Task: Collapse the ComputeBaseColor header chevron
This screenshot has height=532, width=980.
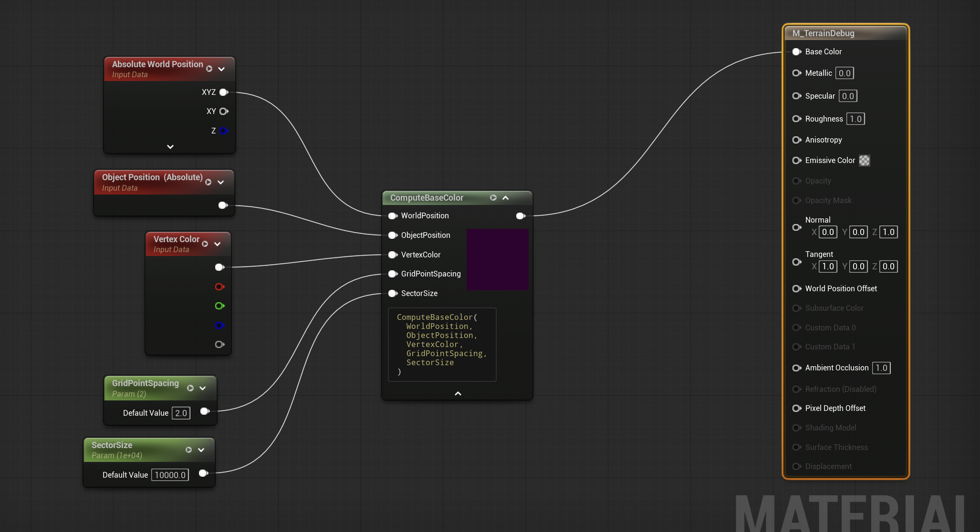Action: pyautogui.click(x=506, y=198)
